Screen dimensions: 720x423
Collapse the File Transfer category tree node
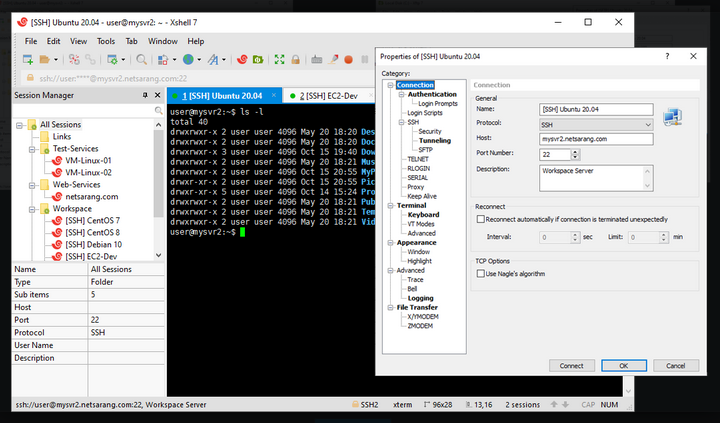tap(390, 307)
